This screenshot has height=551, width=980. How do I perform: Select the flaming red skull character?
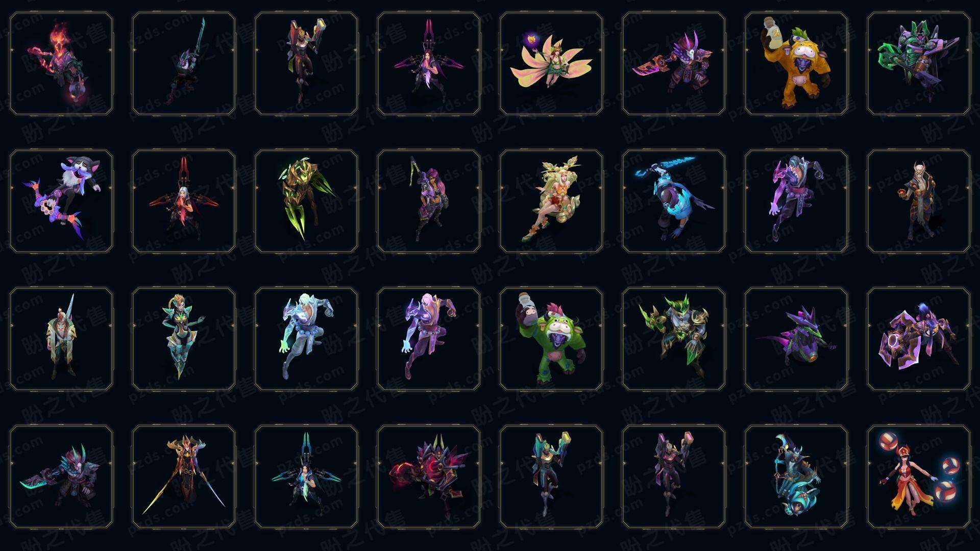point(61,64)
